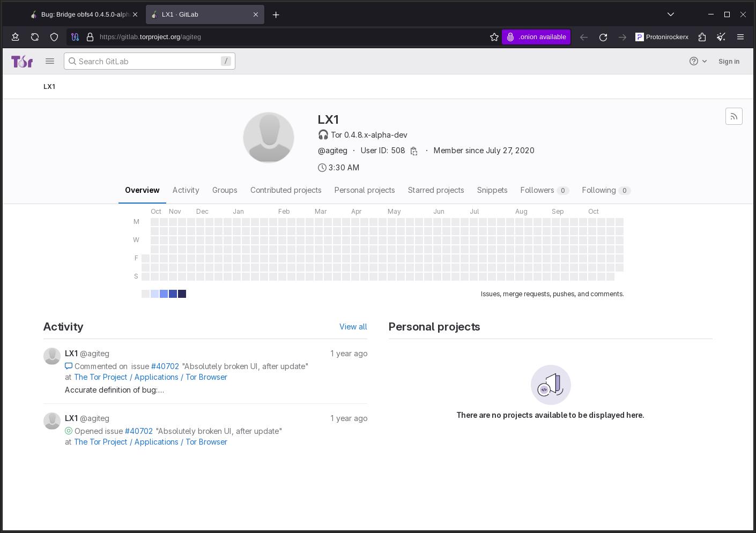Screen dimensions: 756x533
Task: Subscribe via the RSS feed icon
Action: 733,116
